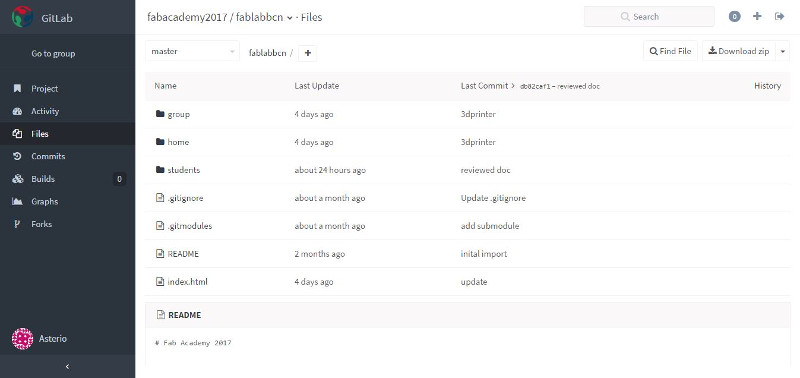Click Update .gitignore commit message
Screen dimensions: 800x378
493,198
